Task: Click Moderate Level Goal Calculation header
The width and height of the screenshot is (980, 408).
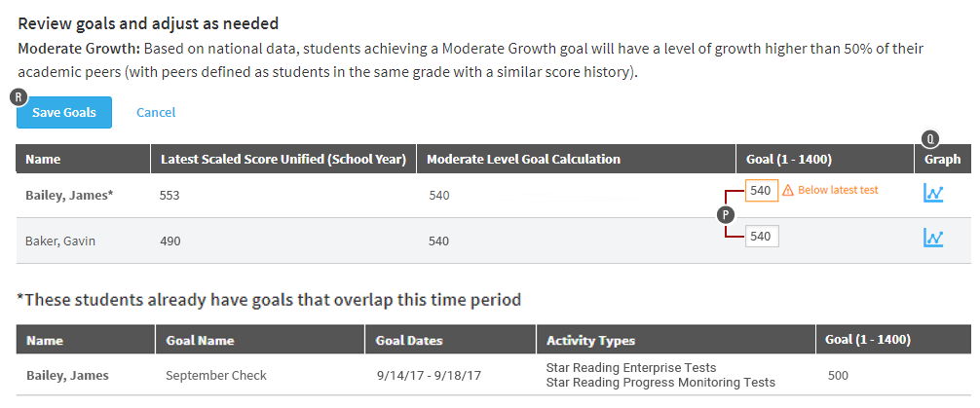Action: [x=523, y=159]
